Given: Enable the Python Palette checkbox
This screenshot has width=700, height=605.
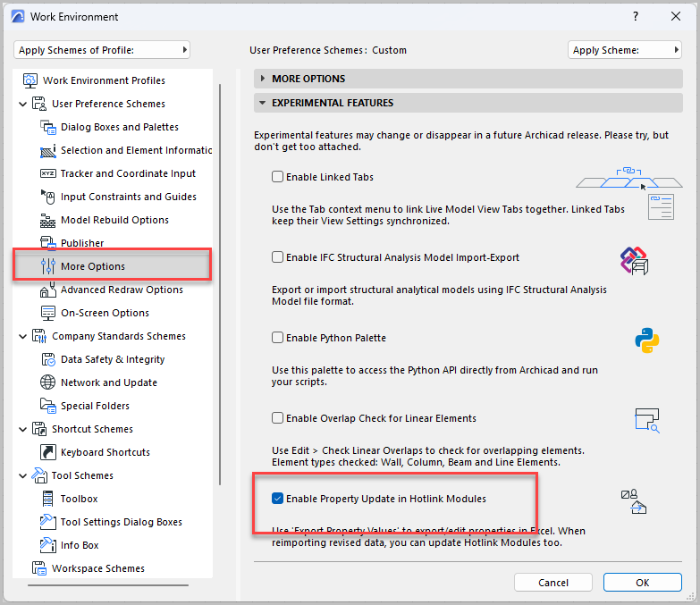Looking at the screenshot, I should (278, 338).
